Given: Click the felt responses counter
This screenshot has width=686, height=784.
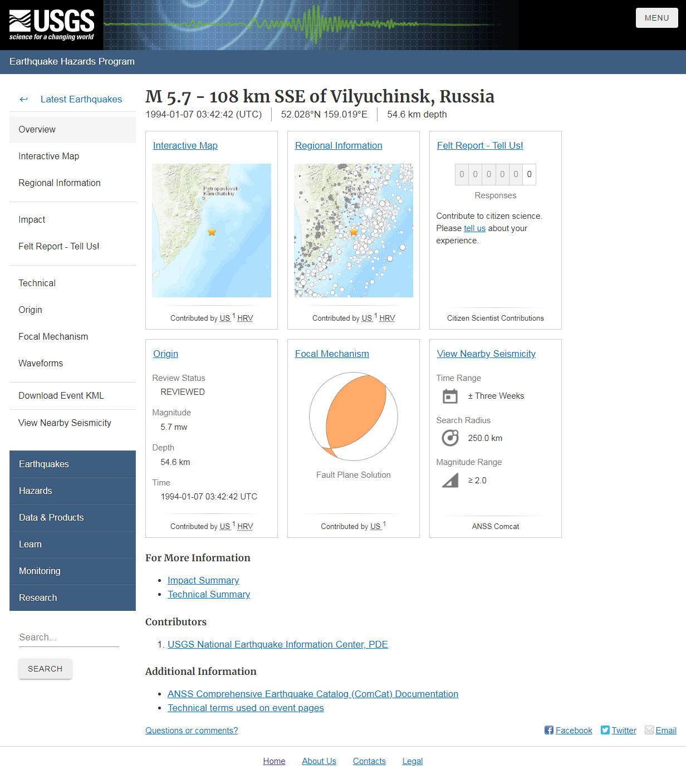Looking at the screenshot, I should coord(496,174).
